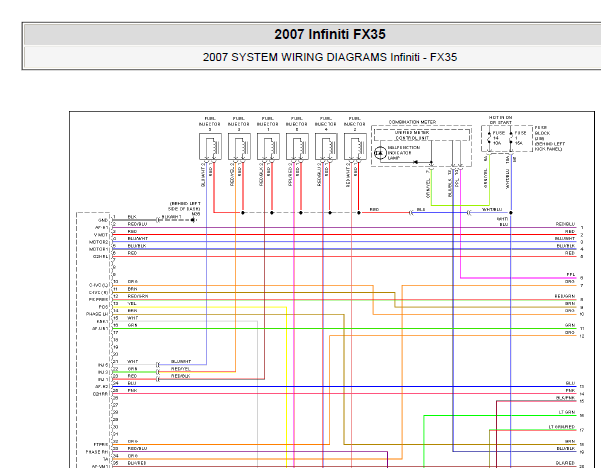Click 'YEL' wire label at pin 13
The height and width of the screenshot is (468, 601).
pos(132,304)
